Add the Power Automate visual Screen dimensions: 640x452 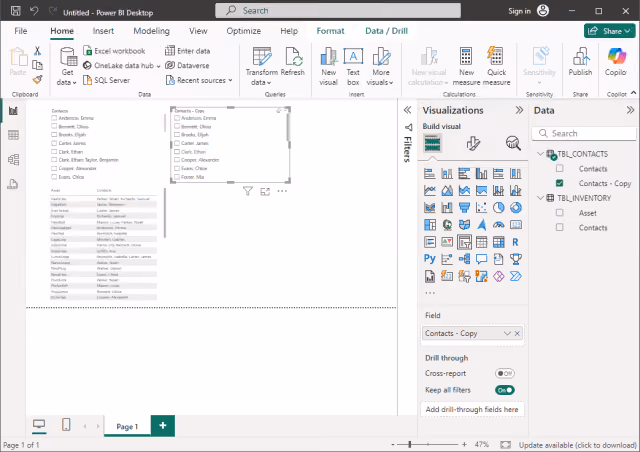pyautogui.click(x=516, y=276)
